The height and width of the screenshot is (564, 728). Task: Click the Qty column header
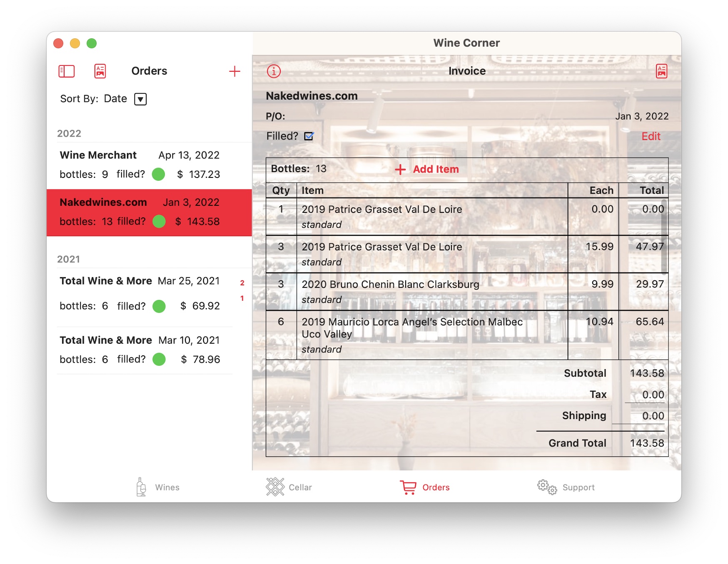(x=281, y=190)
